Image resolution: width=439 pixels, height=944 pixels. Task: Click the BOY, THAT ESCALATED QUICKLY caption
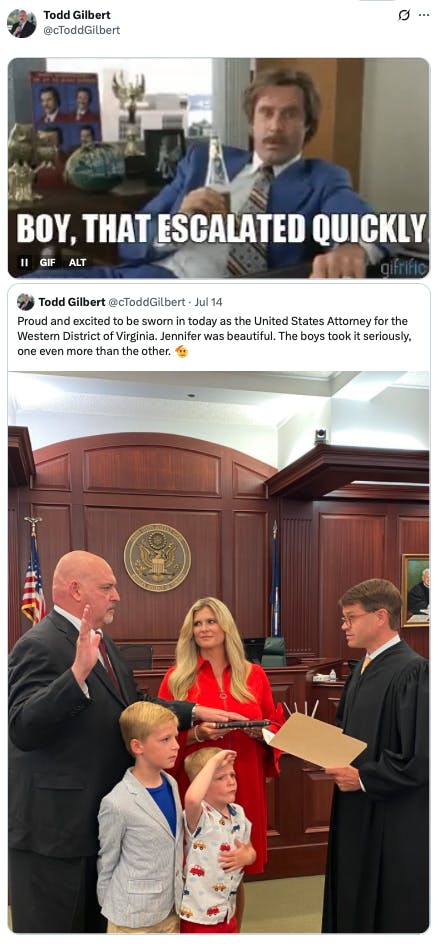[x=221, y=229]
